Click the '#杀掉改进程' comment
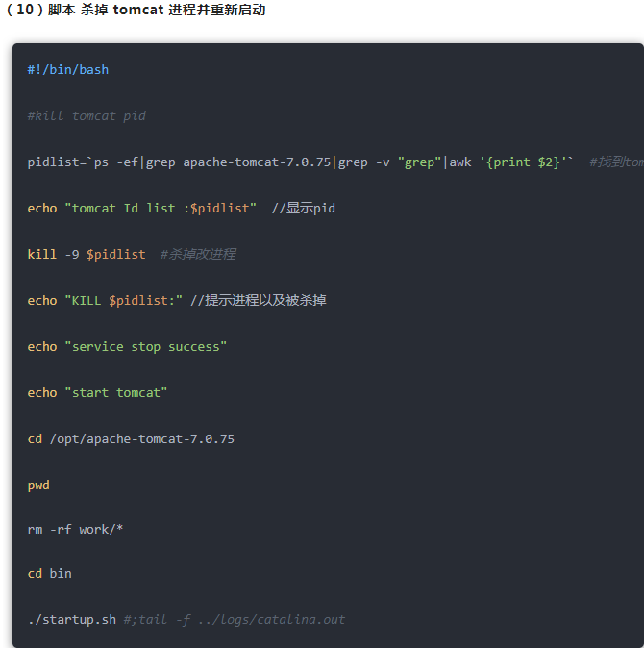 click(198, 254)
